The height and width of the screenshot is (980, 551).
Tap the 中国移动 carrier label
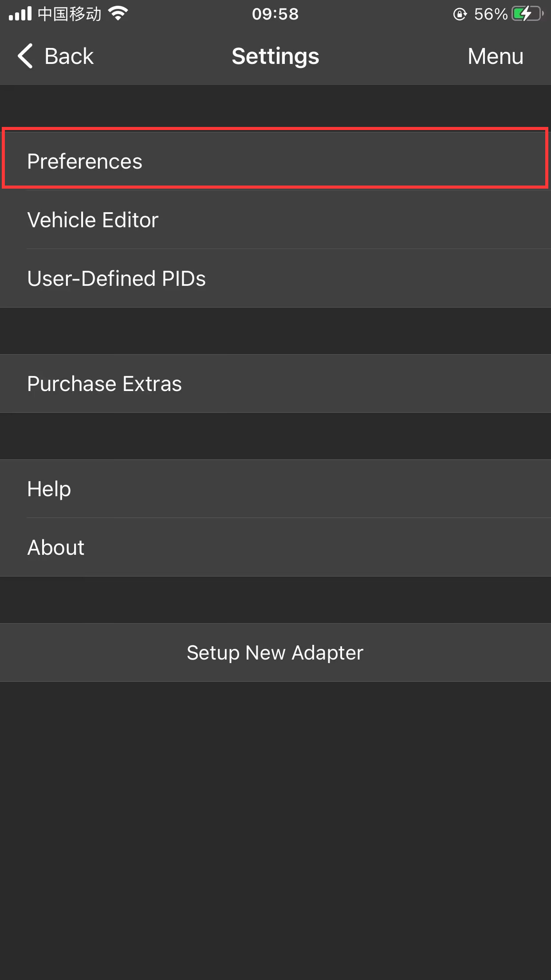pos(70,14)
